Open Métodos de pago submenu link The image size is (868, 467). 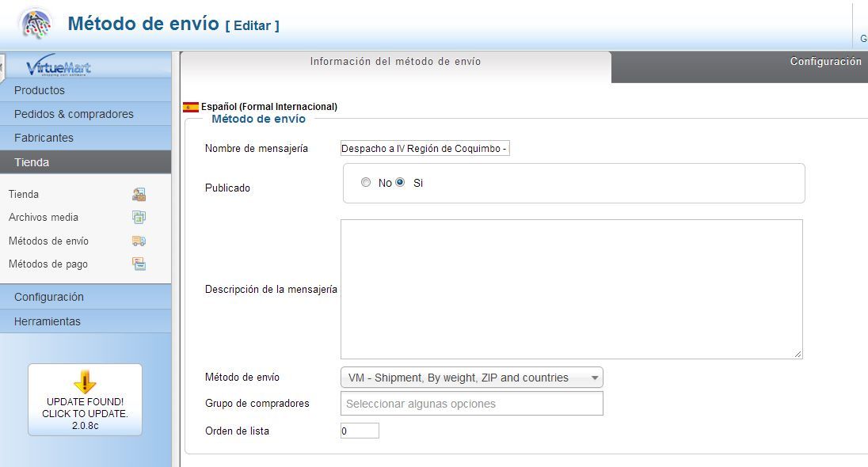pyautogui.click(x=48, y=264)
